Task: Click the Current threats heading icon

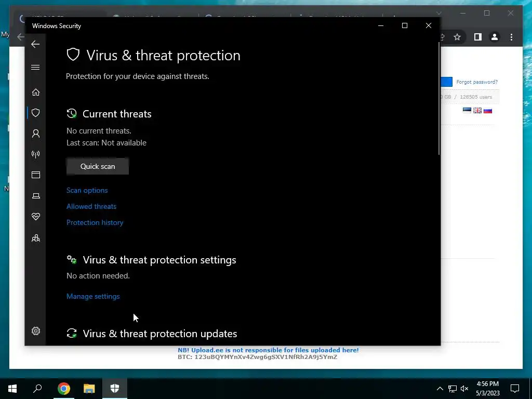Action: [72, 113]
